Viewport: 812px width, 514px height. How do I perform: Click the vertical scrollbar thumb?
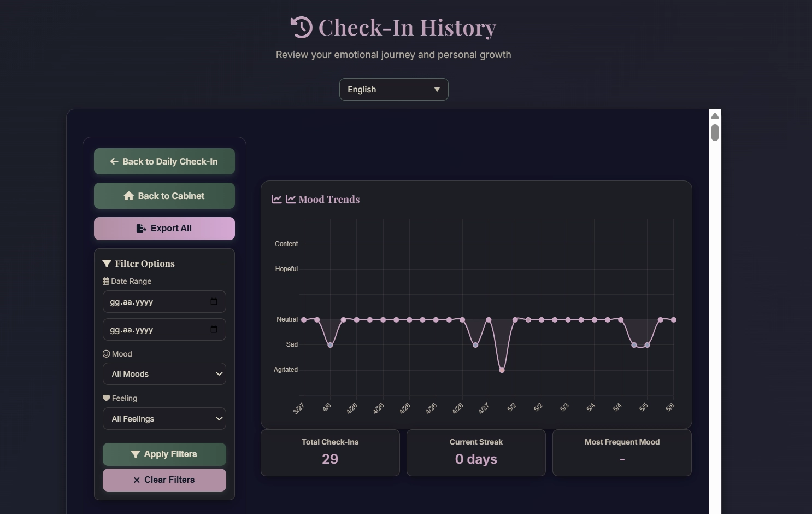715,132
